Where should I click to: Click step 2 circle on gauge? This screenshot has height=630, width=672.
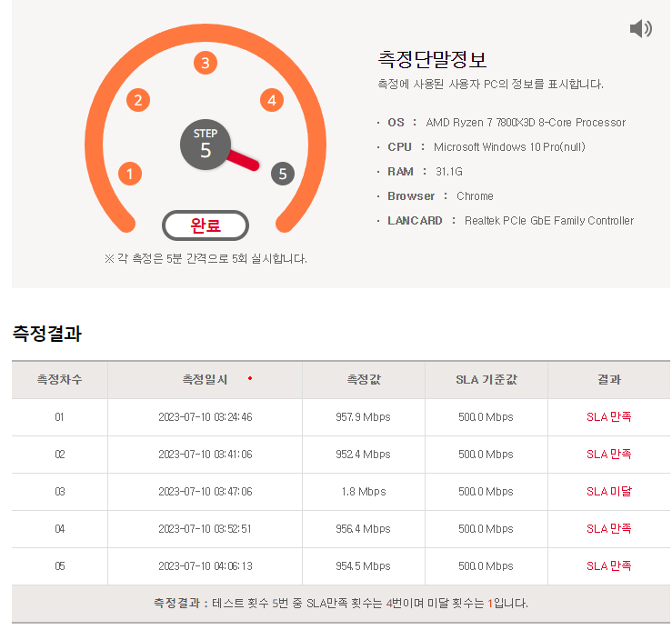137,100
